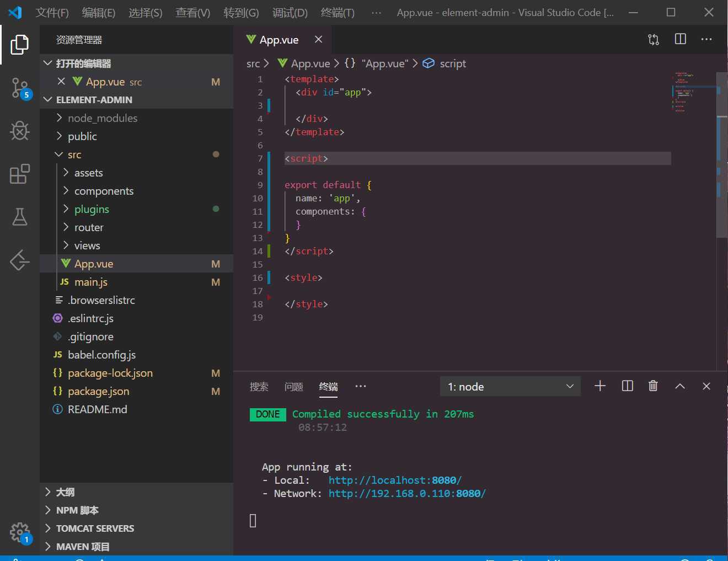Open the 查看(V) menu

(x=193, y=13)
